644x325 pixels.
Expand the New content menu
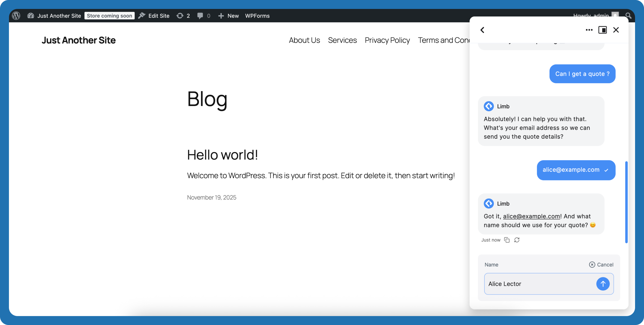pos(228,16)
